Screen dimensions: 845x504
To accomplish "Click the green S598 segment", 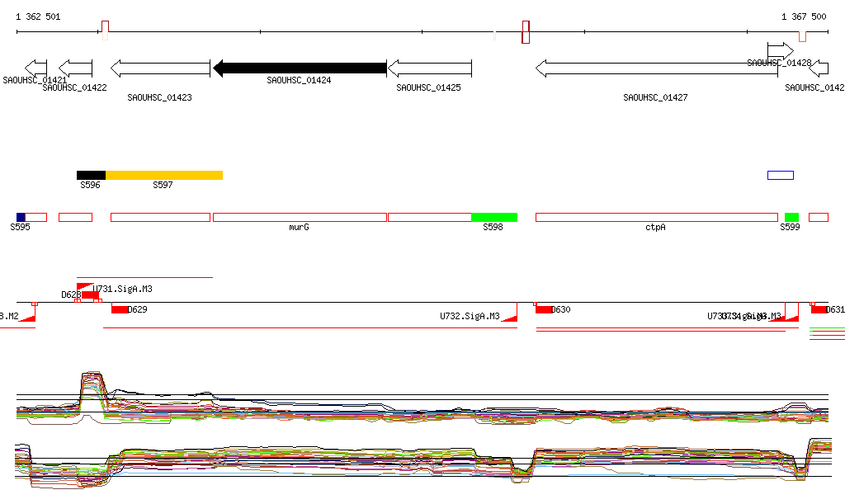I will (x=494, y=218).
